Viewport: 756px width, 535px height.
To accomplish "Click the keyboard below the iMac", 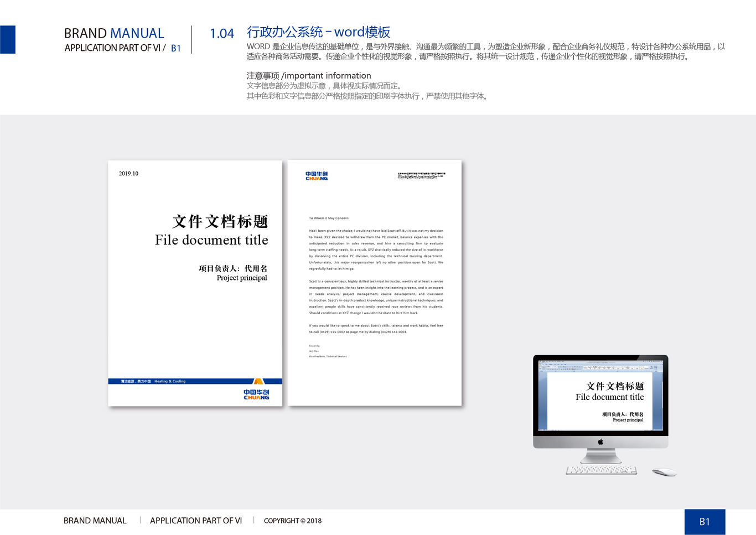I will [601, 470].
